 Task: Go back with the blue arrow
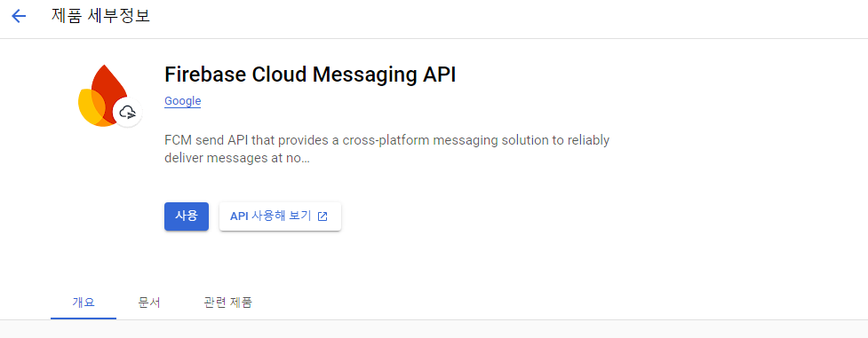[19, 17]
